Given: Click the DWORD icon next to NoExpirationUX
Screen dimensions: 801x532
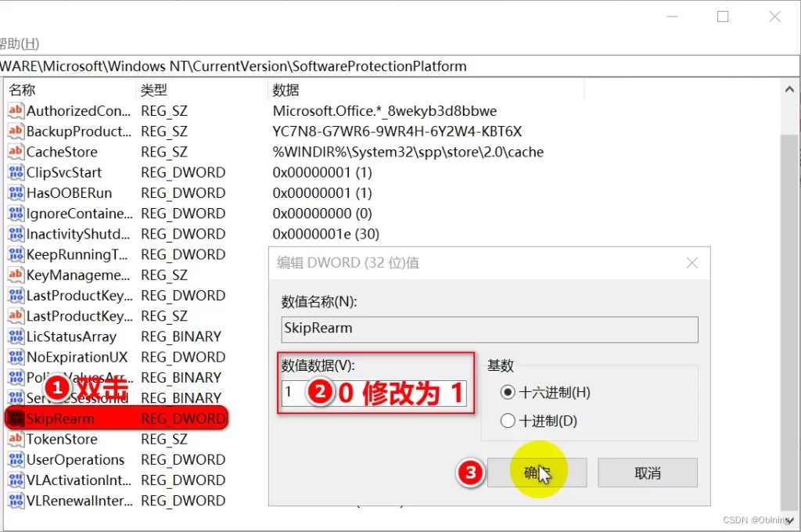Looking at the screenshot, I should coord(15,357).
